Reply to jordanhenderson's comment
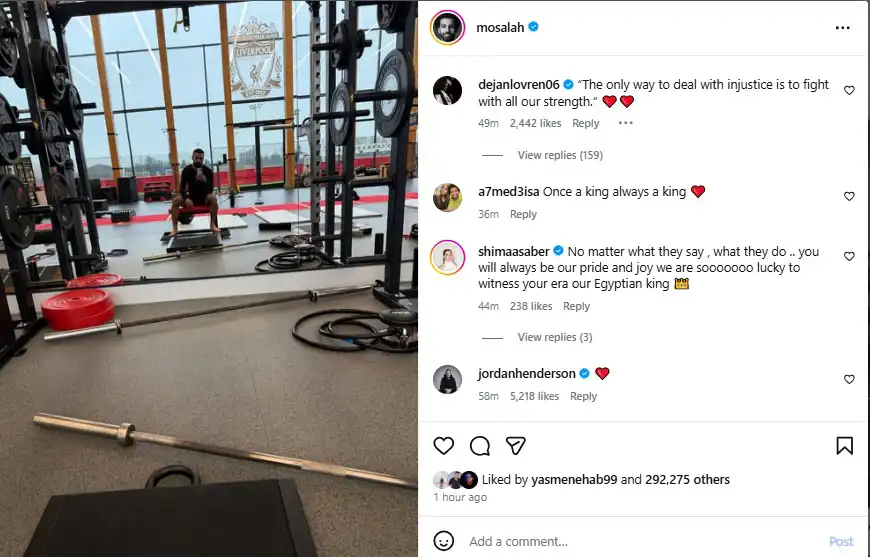 pyautogui.click(x=583, y=396)
